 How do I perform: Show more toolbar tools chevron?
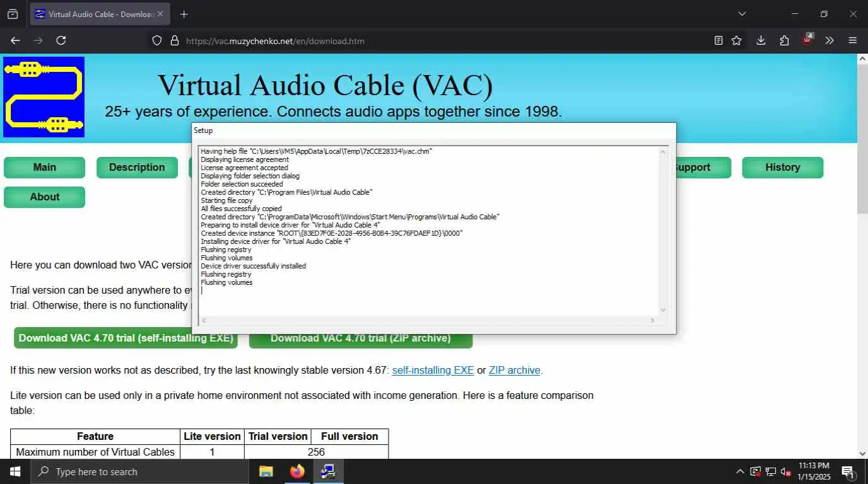pos(830,40)
